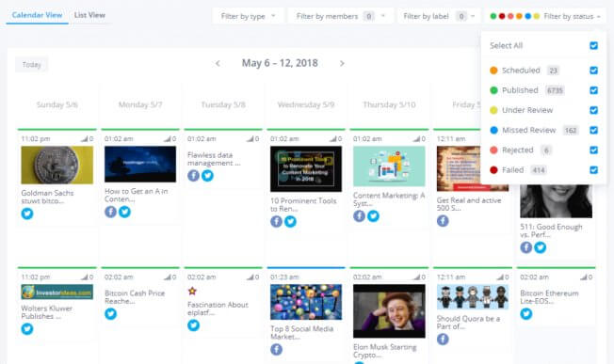This screenshot has height=364, width=614.
Task: Open the colorful social media bubbles thumbnail
Action: coord(306,302)
